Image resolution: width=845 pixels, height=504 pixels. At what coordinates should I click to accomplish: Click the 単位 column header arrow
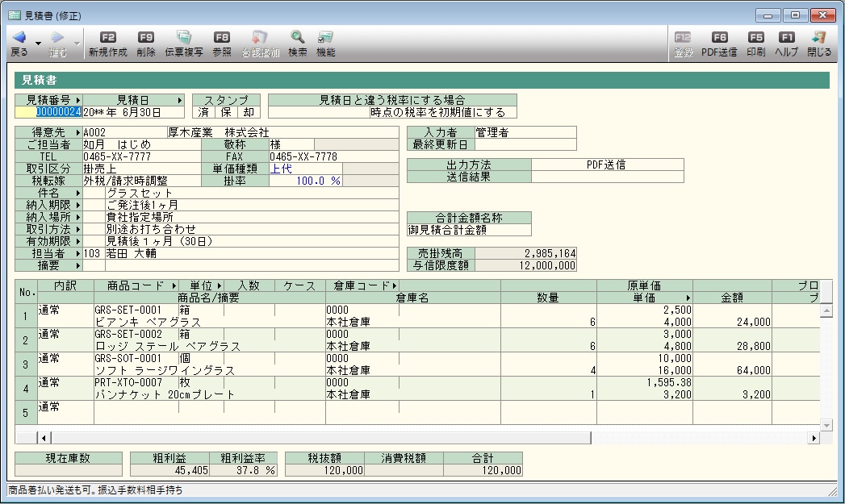coord(219,286)
